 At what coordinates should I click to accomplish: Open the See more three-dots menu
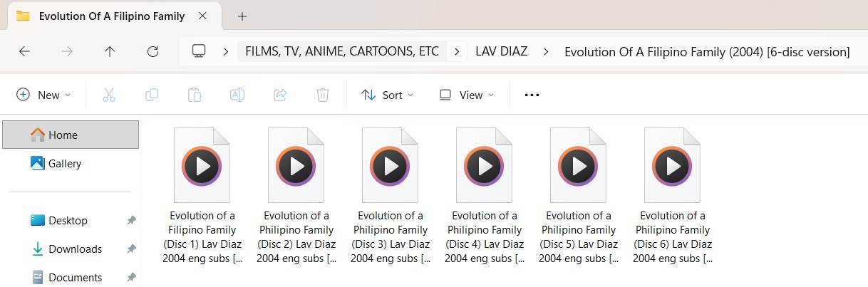click(x=532, y=95)
